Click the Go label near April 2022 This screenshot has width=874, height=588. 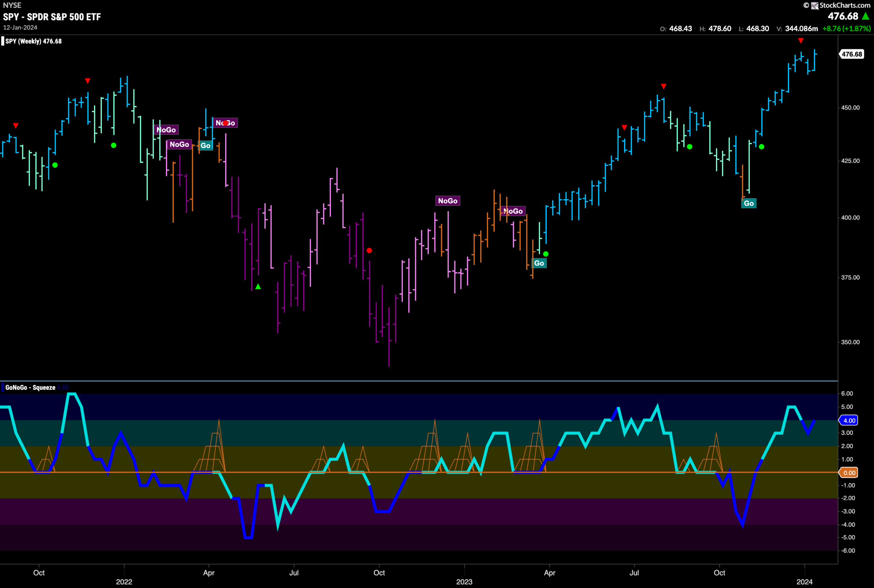pyautogui.click(x=206, y=145)
